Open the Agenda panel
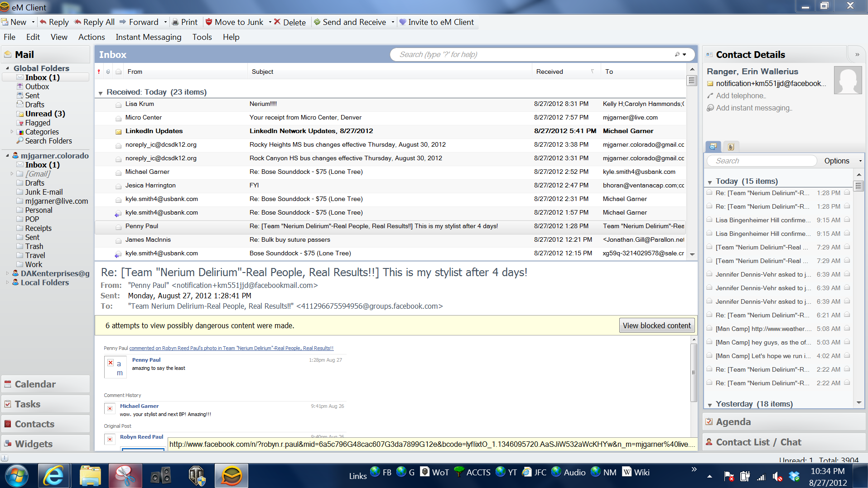The image size is (868, 488). 784,422
